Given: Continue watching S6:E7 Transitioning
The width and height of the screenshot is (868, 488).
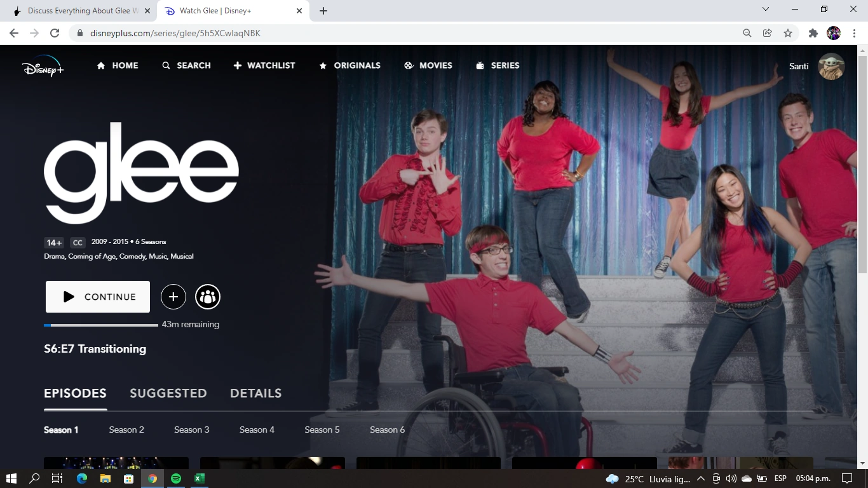Looking at the screenshot, I should point(97,296).
